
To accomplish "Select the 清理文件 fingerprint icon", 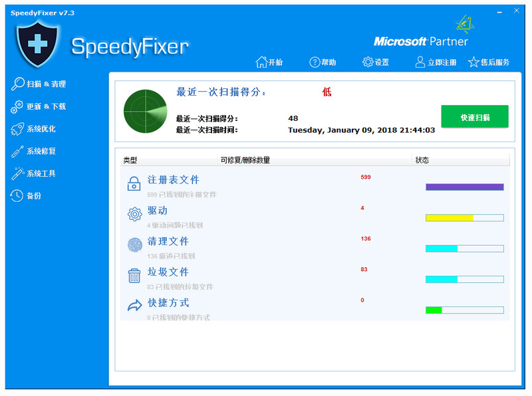I will point(134,245).
